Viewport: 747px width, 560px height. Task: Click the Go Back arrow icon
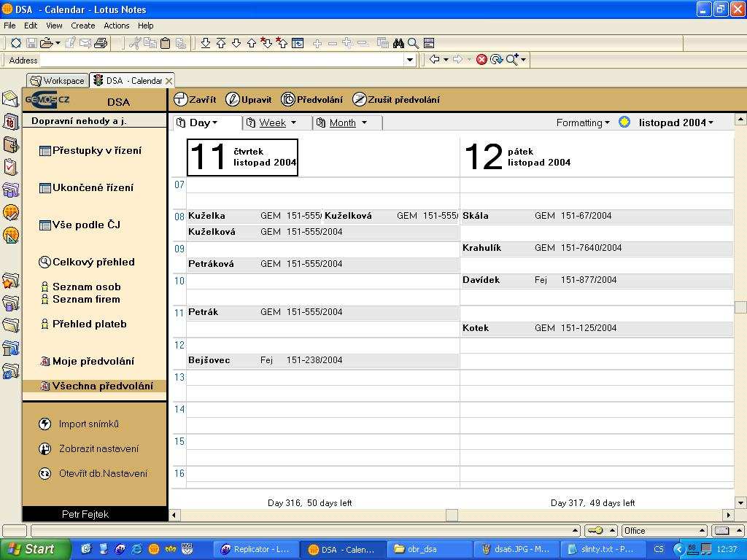tap(434, 60)
